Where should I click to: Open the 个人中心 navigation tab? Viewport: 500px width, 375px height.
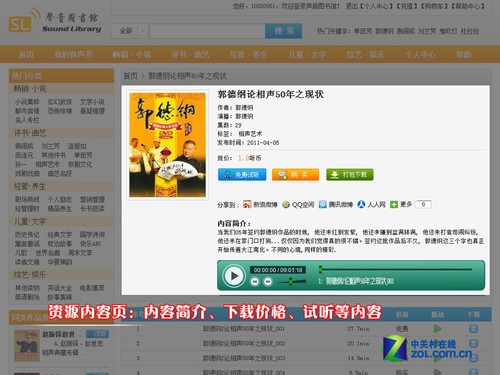tap(420, 54)
